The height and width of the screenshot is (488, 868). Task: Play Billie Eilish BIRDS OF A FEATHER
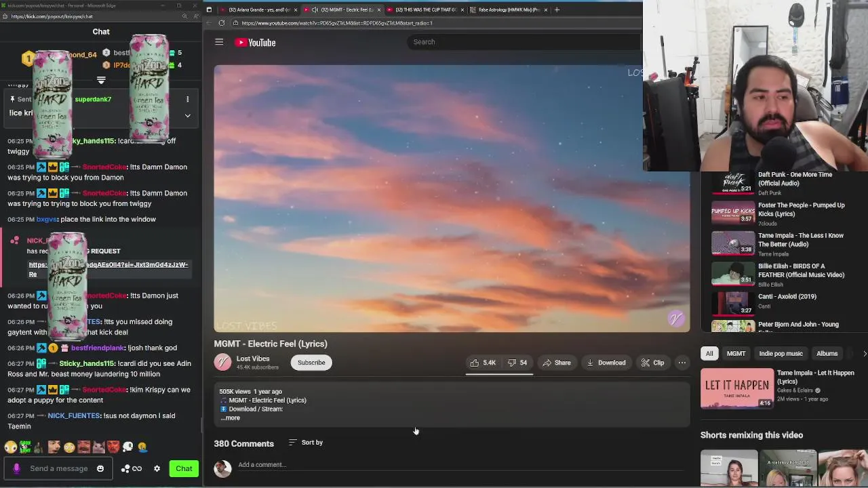(732, 274)
